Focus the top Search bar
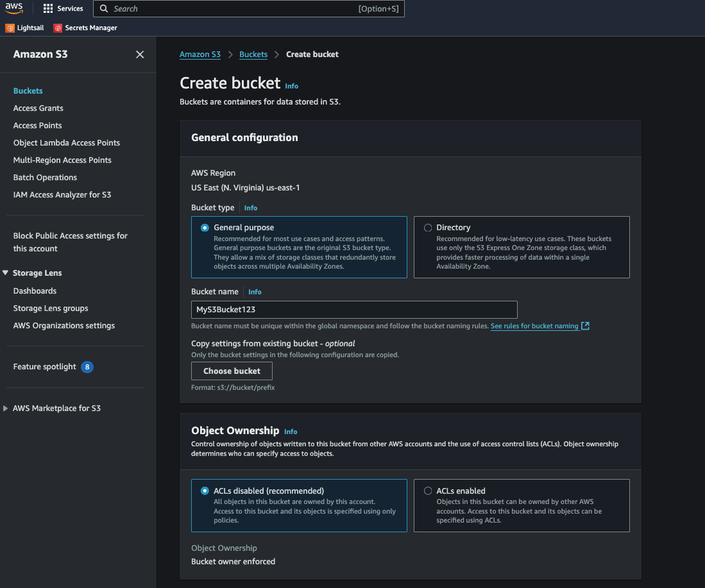705x588 pixels. point(249,8)
